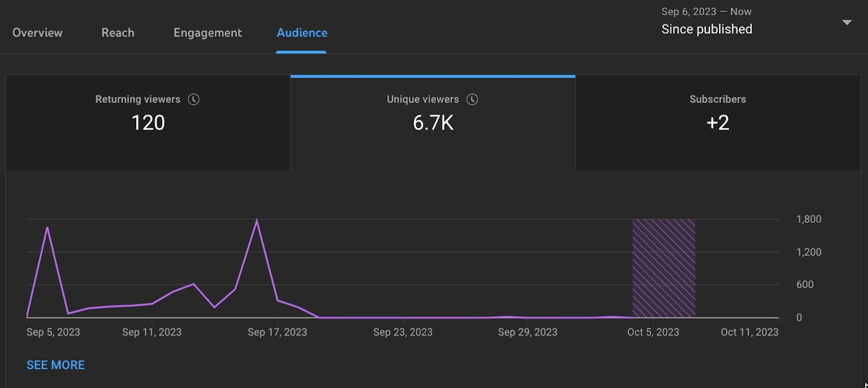
Task: Click the Sep 23, 2023 axis label
Action: 403,332
